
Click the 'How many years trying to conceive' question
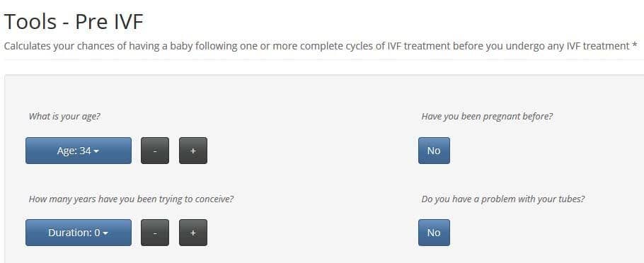click(x=131, y=199)
